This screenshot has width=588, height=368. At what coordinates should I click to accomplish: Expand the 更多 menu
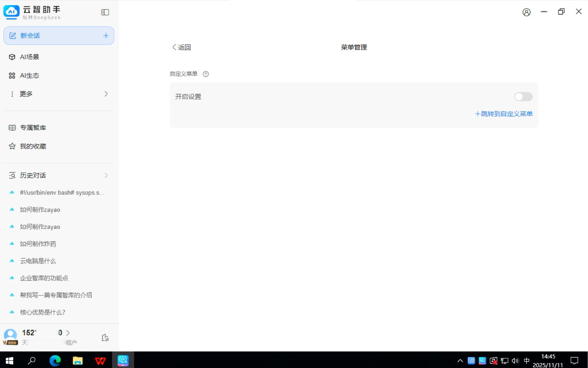point(59,94)
